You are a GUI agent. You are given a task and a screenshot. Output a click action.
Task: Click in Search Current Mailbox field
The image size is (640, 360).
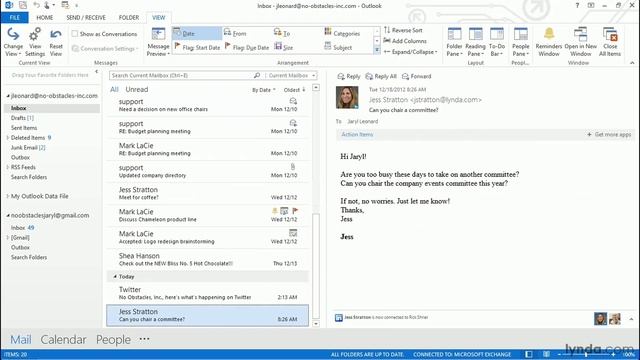[x=182, y=76]
